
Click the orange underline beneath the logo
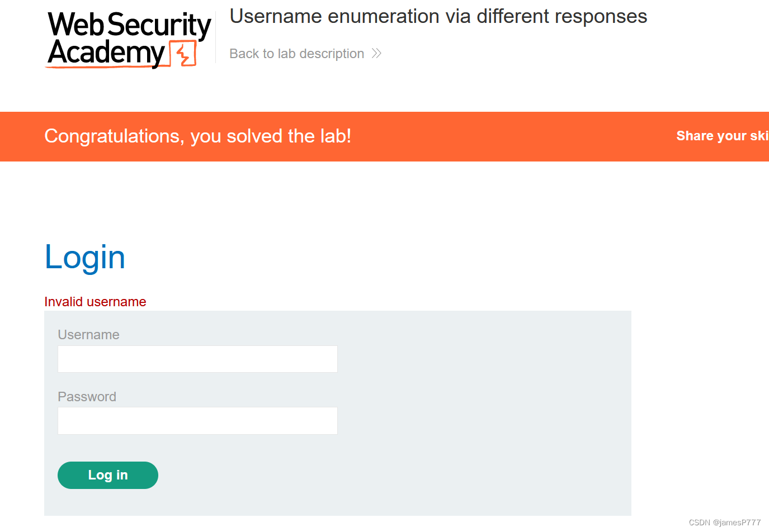pyautogui.click(x=101, y=67)
